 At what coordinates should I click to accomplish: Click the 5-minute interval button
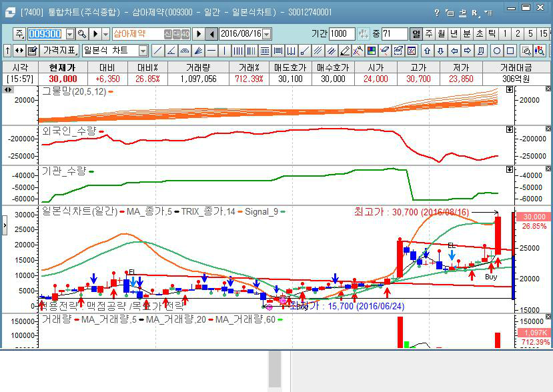coord(531,34)
